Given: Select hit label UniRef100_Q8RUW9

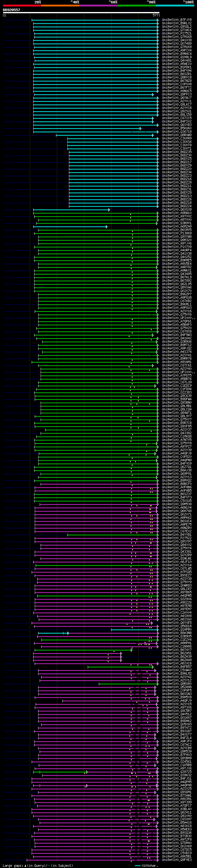Looking at the screenshot, I should (177, 135).
